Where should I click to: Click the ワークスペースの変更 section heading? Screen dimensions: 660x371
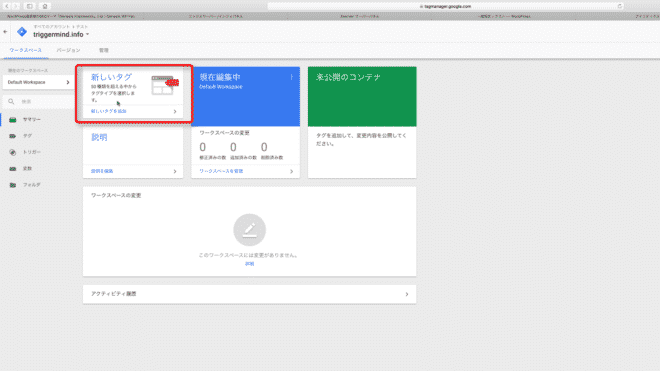click(116, 195)
